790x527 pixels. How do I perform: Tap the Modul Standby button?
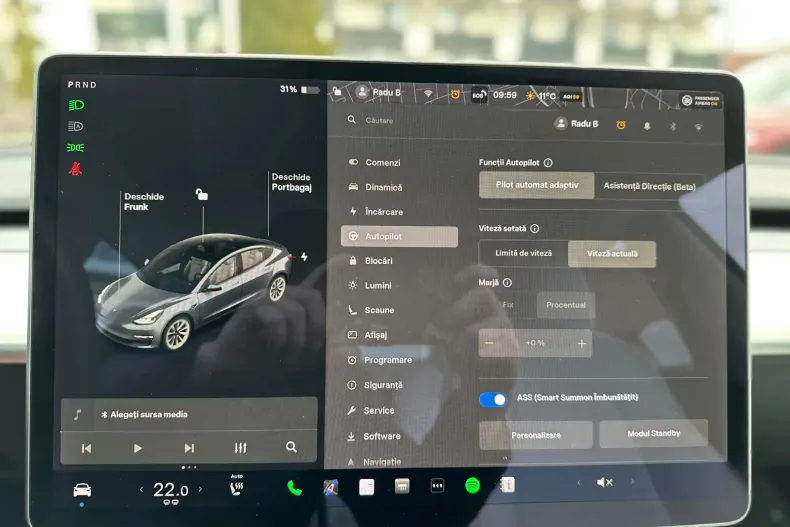point(653,433)
